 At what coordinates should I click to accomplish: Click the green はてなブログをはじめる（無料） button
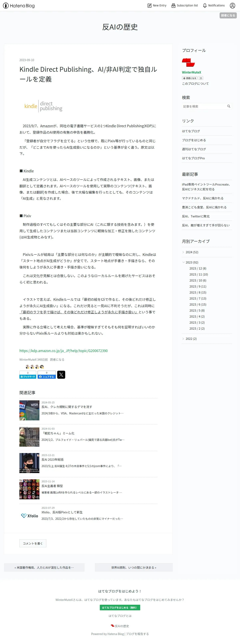click(x=120, y=608)
